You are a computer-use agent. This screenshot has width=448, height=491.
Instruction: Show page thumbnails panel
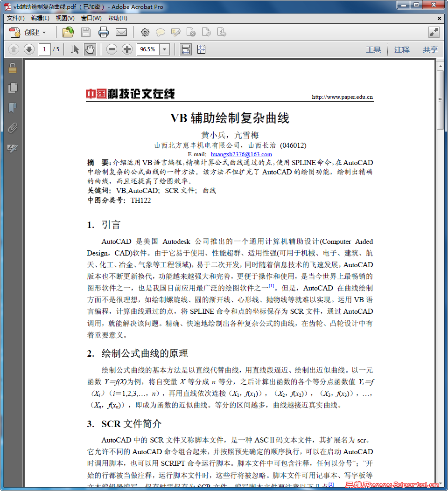13,88
